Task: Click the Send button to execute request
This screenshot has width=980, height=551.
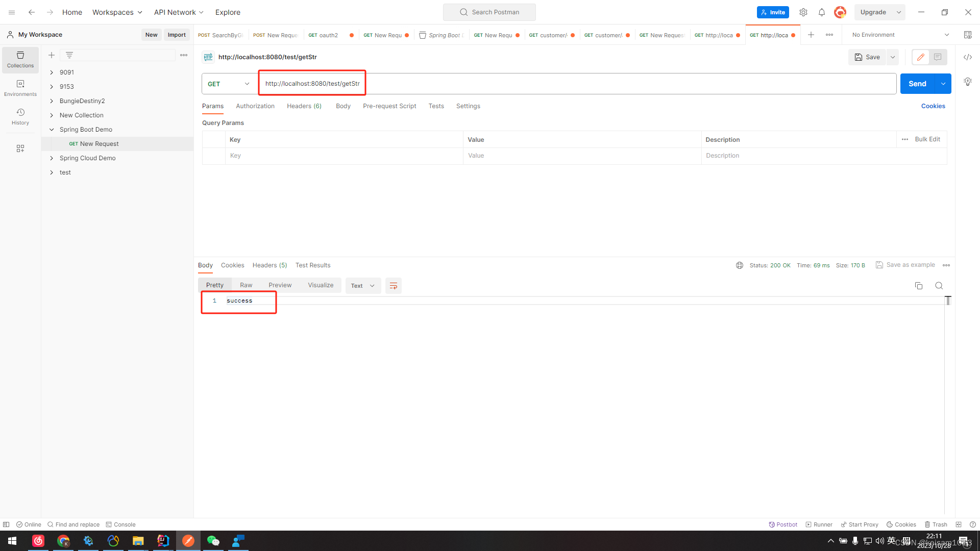Action: 917,84
